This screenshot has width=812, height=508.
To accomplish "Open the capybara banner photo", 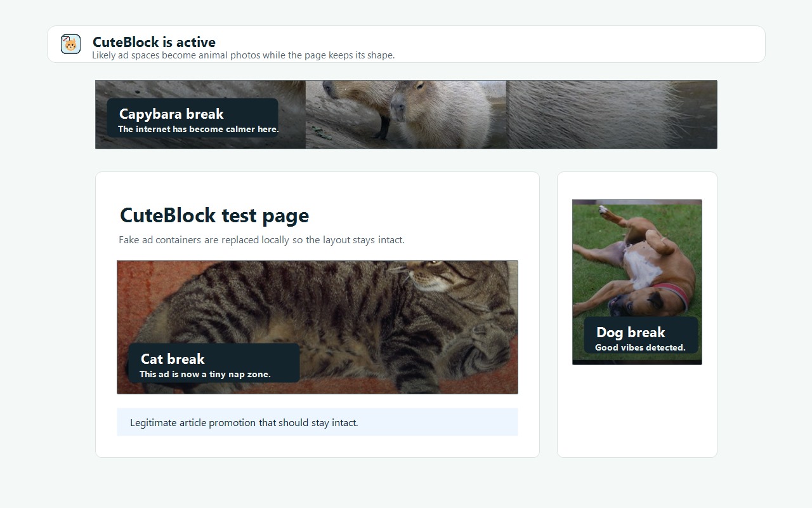I will [406, 114].
